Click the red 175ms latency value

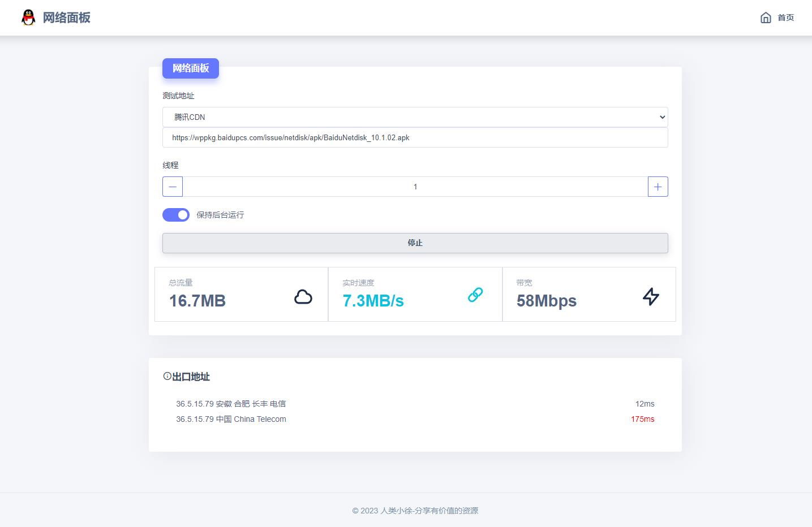point(643,419)
